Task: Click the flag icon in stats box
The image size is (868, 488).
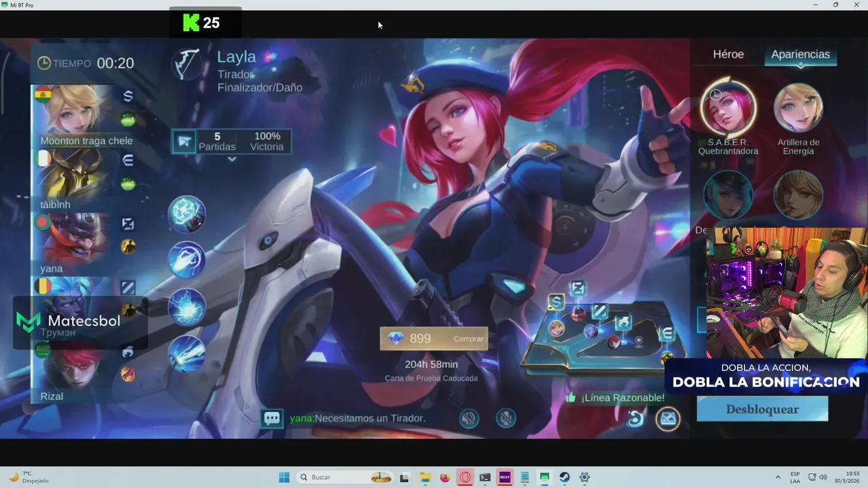Action: click(184, 142)
